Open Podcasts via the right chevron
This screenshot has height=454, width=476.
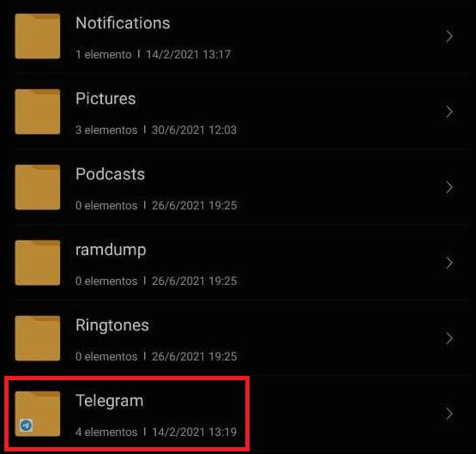pyautogui.click(x=449, y=187)
